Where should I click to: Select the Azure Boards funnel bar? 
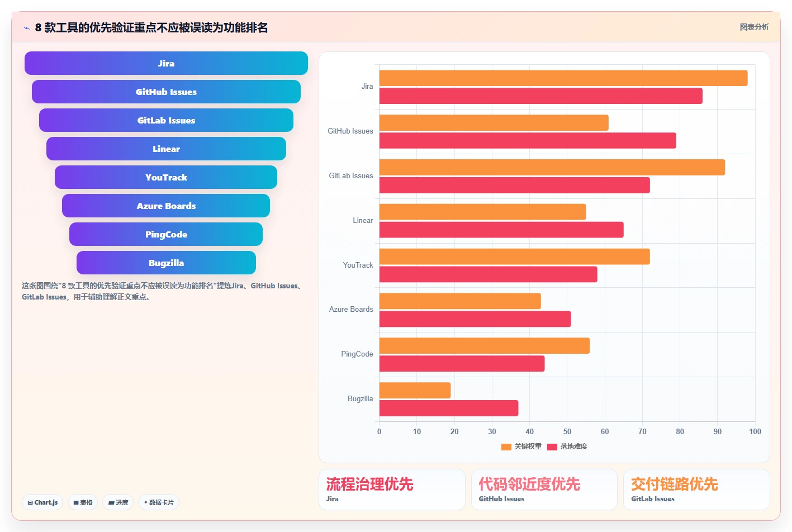[166, 206]
